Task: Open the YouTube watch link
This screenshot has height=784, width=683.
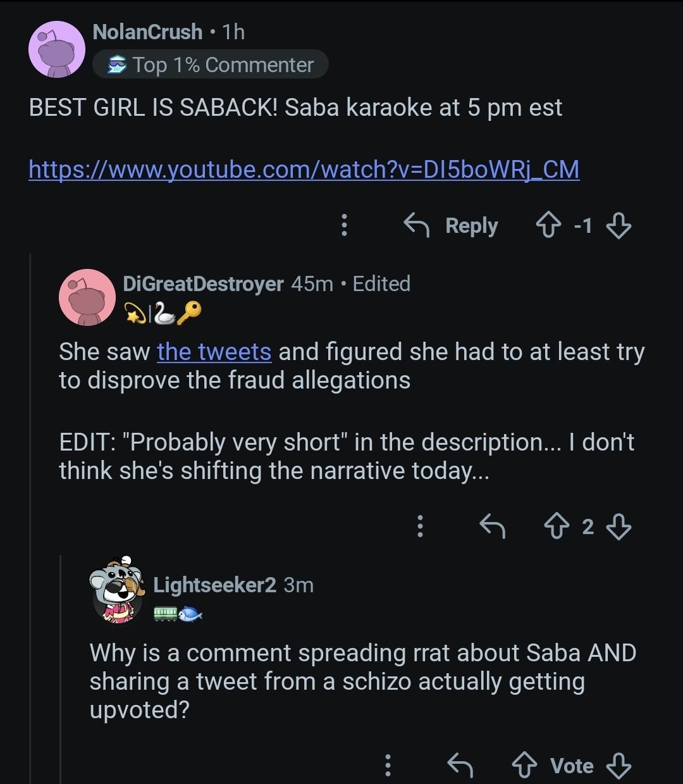Action: pyautogui.click(x=304, y=169)
